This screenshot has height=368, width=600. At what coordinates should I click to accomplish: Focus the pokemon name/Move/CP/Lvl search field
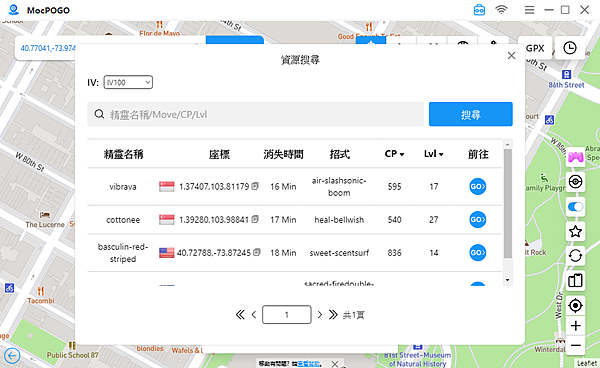pyautogui.click(x=256, y=114)
